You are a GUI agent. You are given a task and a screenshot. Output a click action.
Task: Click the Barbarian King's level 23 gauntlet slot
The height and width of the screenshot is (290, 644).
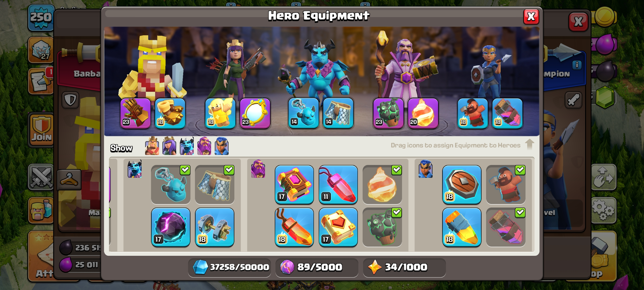tap(136, 113)
